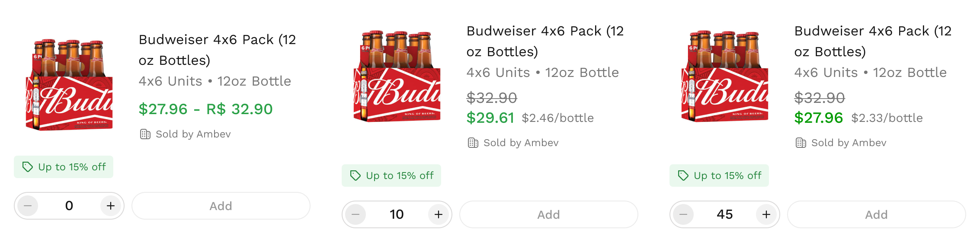Click the plus icon on the first product's quantity stepper
980x249 pixels.
(x=110, y=206)
